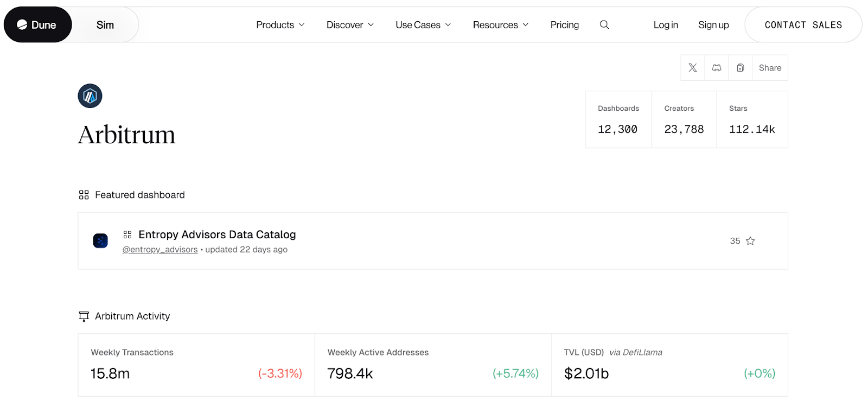Star the Entropy Advisors Data Catalog
This screenshot has width=868, height=406.
pos(750,241)
